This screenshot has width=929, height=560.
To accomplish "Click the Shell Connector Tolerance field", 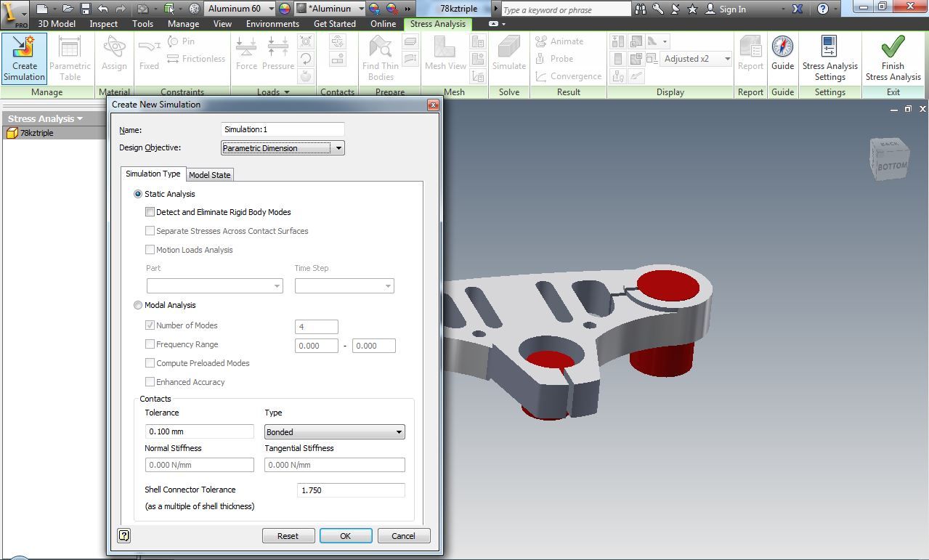I will coord(351,490).
